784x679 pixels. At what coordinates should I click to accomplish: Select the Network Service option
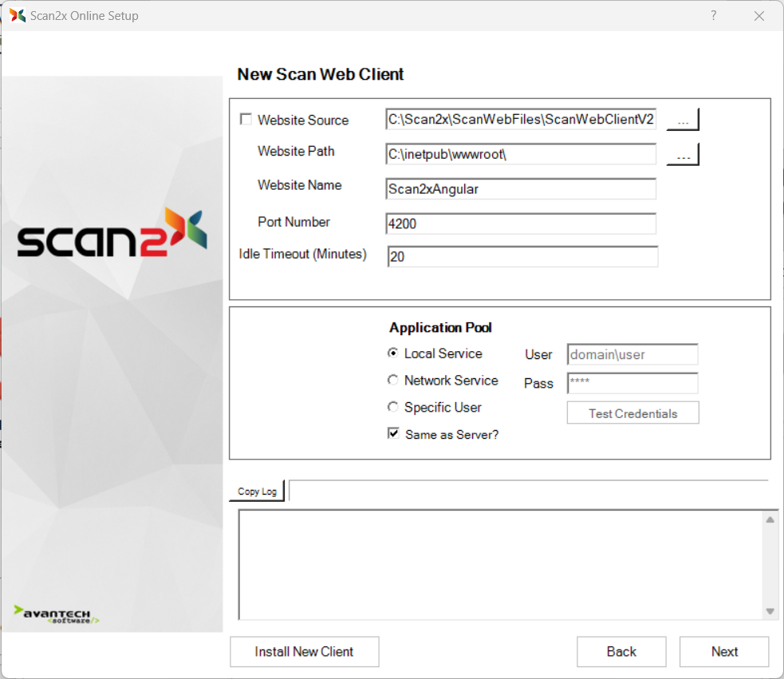pyautogui.click(x=393, y=381)
